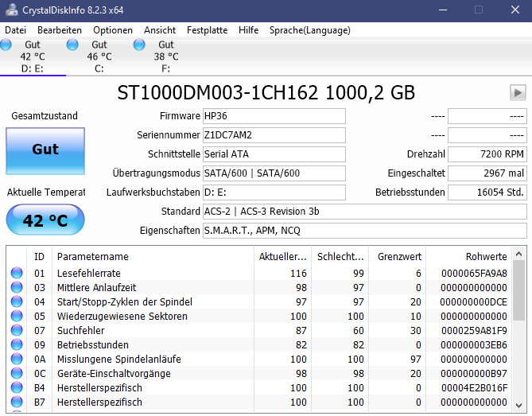Click the Eigenschaften field S.M.A.R.T., APM, NCQ

[x=365, y=231]
